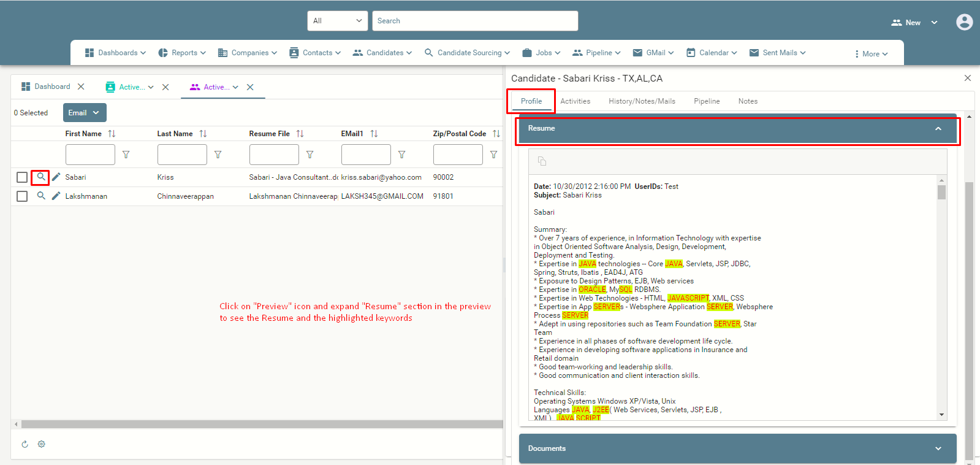Select the Sabari row checkbox
The image size is (980, 465).
(22, 177)
